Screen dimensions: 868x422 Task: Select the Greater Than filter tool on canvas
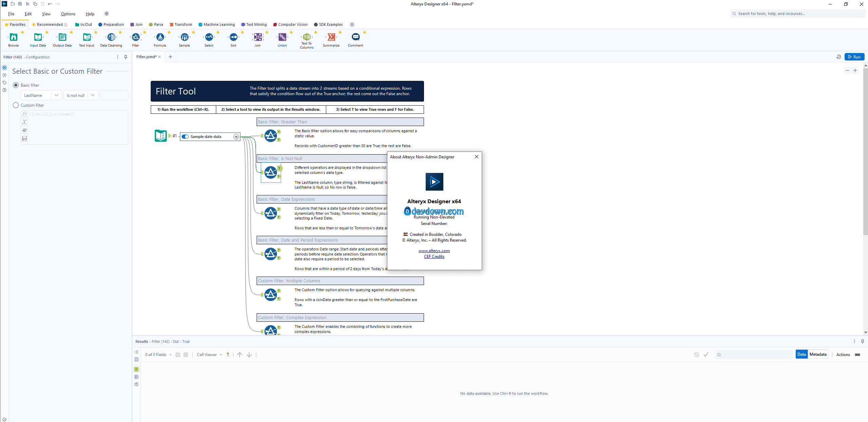point(271,136)
